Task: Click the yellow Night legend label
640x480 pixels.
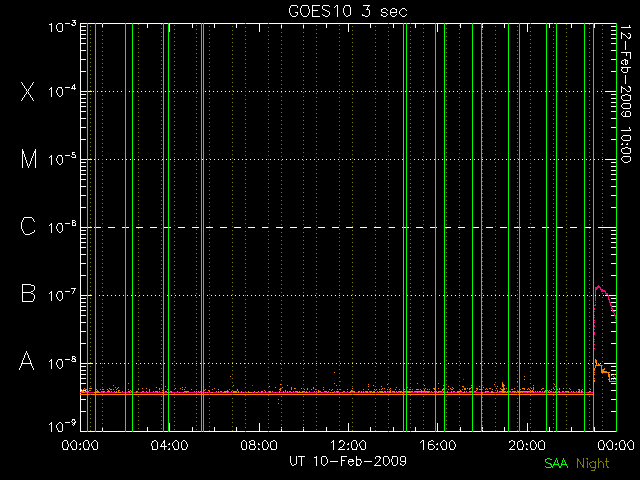Action: 593,464
